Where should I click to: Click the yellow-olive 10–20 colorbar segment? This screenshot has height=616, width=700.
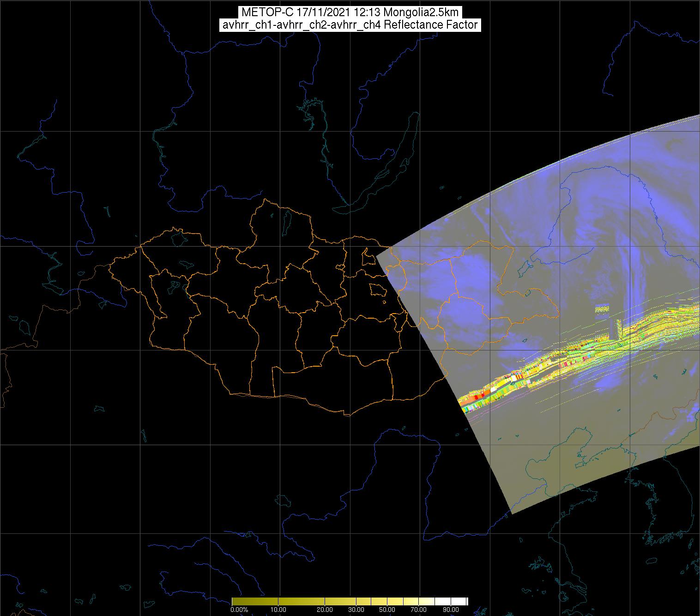point(302,601)
